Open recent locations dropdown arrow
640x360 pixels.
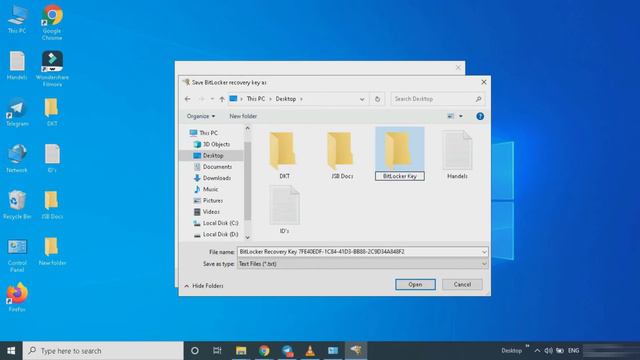click(x=212, y=99)
